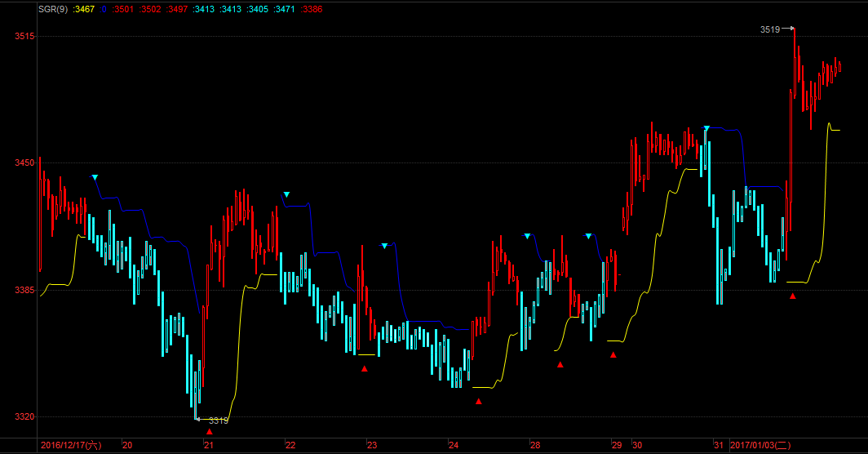The height and width of the screenshot is (454, 868).
Task: Click the red up-triangle under 2017/01/03 session
Action: pos(793,296)
